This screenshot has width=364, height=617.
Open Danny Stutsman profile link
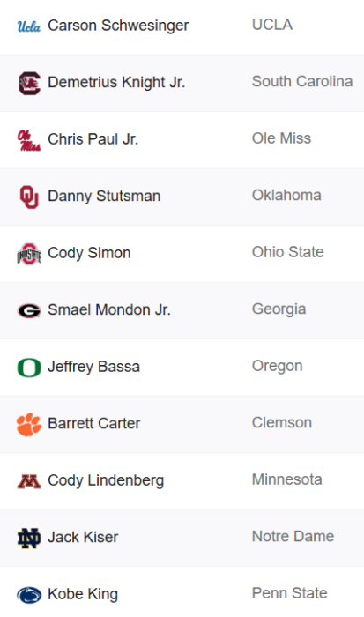pos(104,196)
